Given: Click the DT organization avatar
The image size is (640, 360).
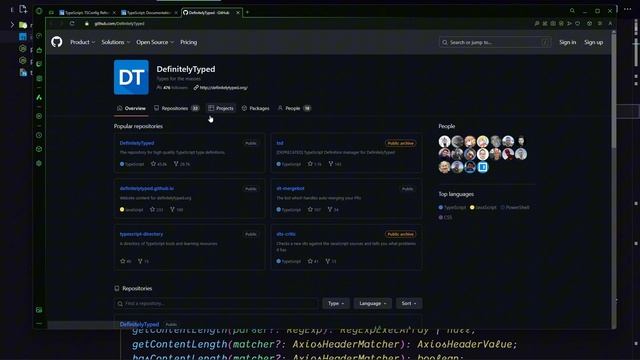Looking at the screenshot, I should (131, 77).
